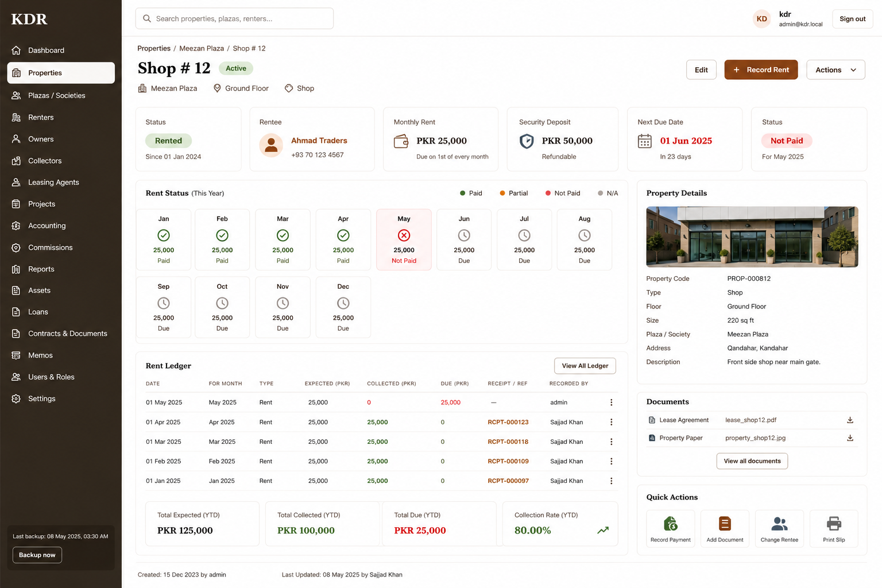Click the PKR 25,000 Total Due value
882x588 pixels.
(420, 531)
